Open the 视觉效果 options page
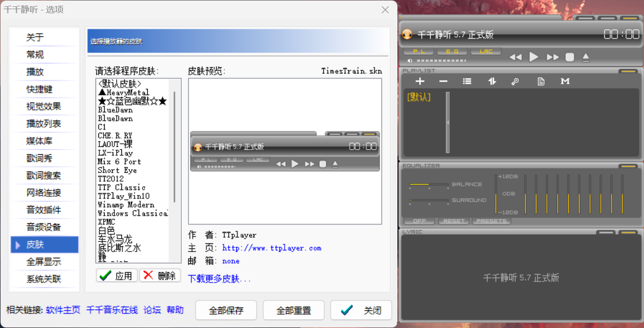The image size is (644, 328). [x=44, y=106]
